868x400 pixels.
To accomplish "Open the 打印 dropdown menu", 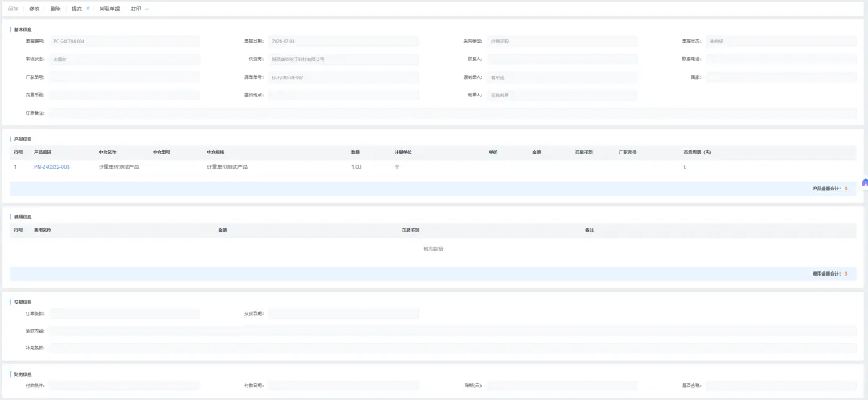I will [x=136, y=8].
